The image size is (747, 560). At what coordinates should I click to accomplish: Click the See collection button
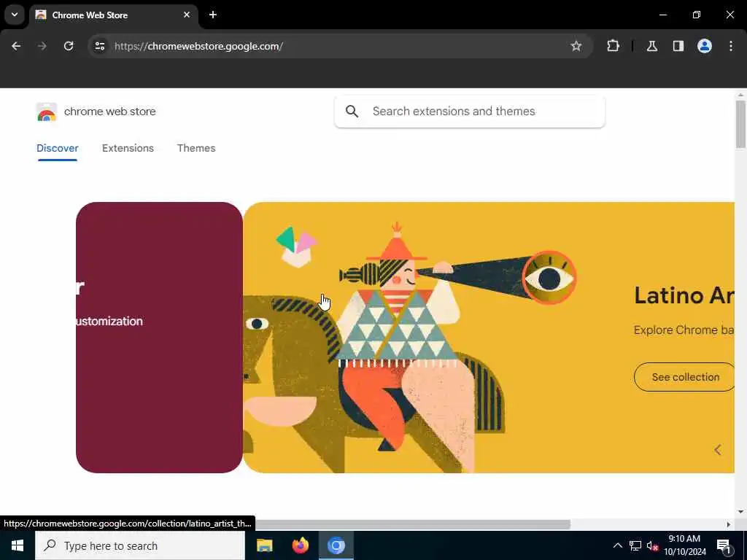[x=684, y=377]
